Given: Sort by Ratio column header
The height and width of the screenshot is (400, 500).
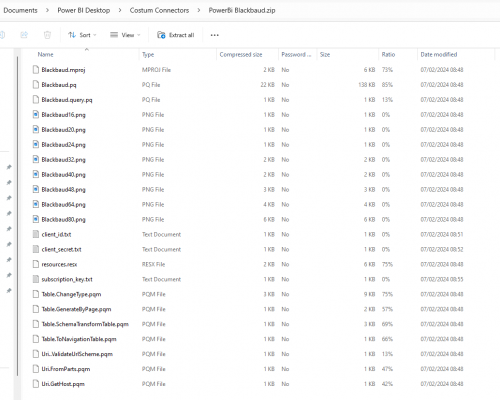Looking at the screenshot, I should tap(388, 54).
